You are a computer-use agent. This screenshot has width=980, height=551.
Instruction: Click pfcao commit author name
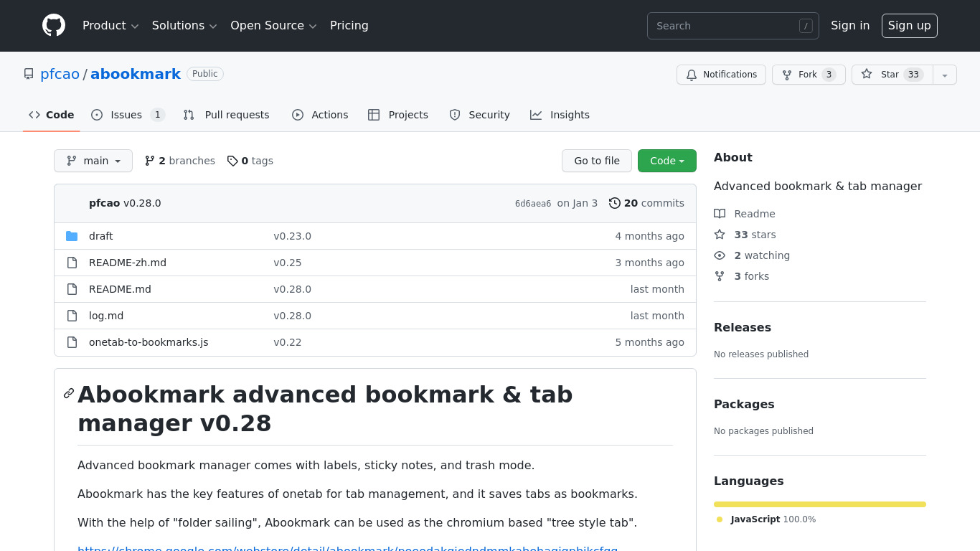point(105,203)
